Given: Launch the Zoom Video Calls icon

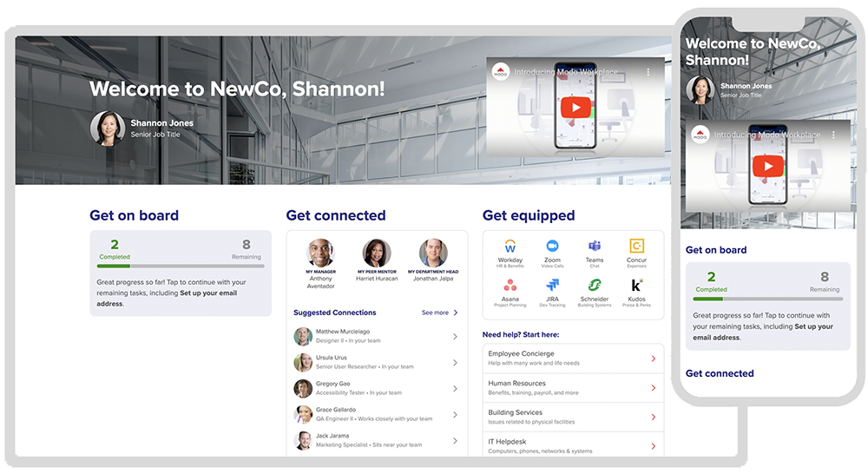Looking at the screenshot, I should coord(552,247).
